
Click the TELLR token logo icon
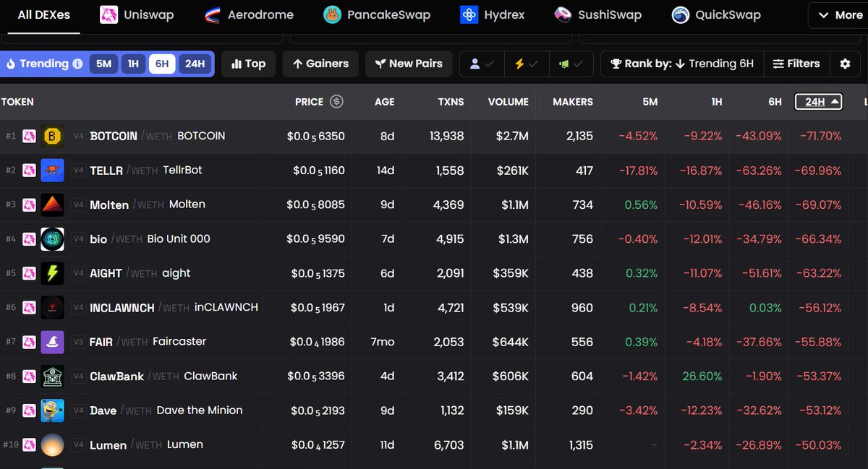52,171
